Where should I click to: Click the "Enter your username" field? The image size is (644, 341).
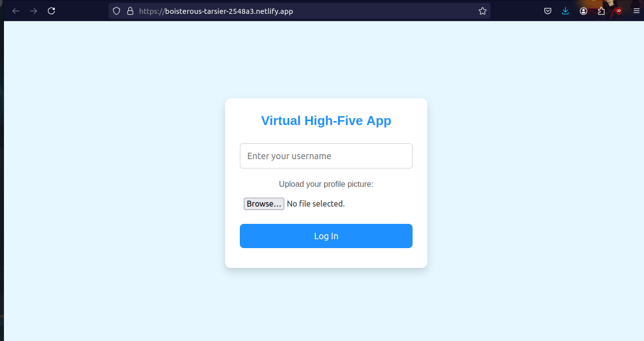tap(326, 156)
